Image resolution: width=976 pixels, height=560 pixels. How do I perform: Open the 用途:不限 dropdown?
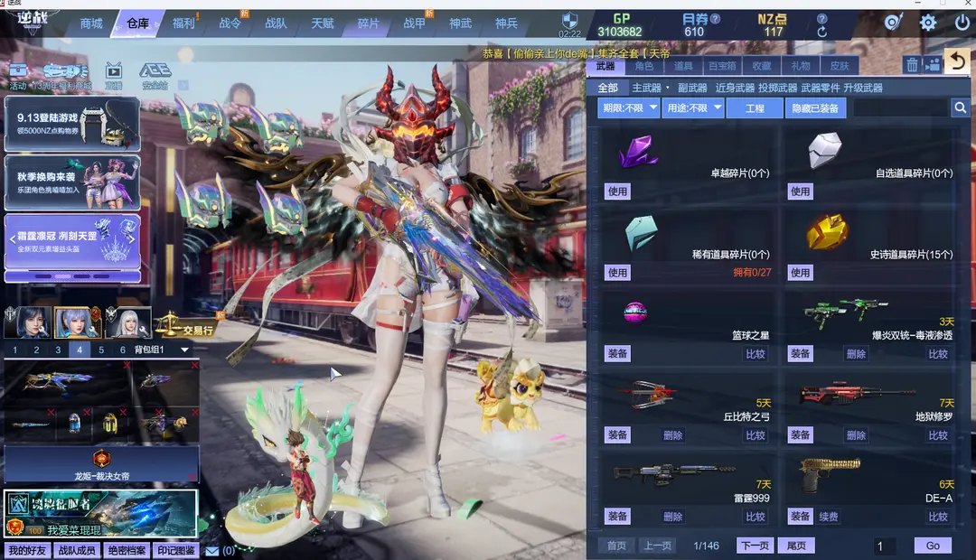693,108
